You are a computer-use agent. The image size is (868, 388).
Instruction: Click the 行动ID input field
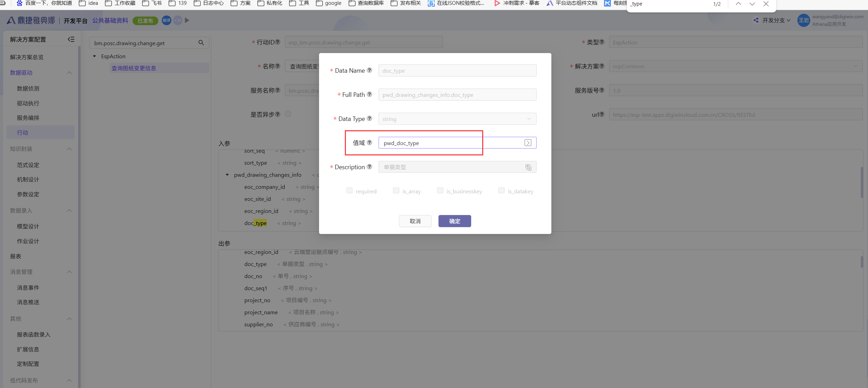tap(364, 42)
